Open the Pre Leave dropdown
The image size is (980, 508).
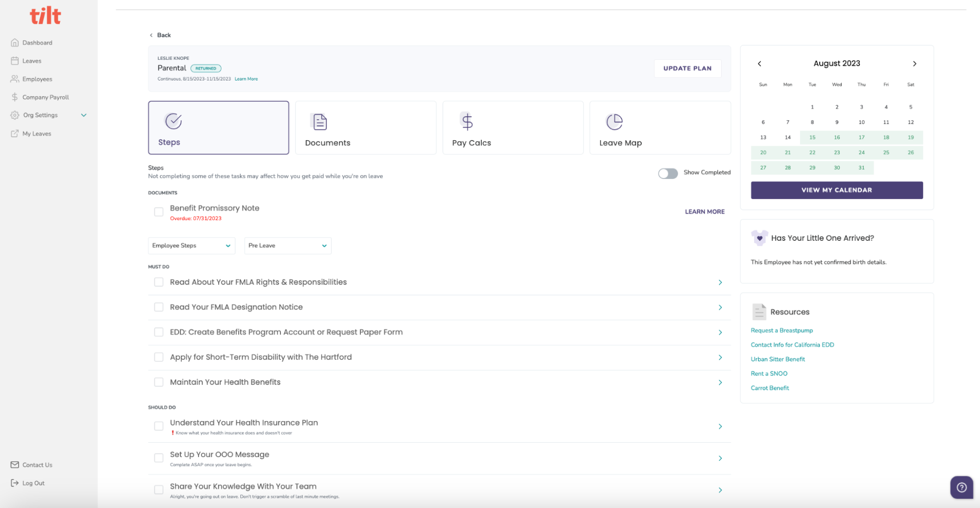point(287,246)
